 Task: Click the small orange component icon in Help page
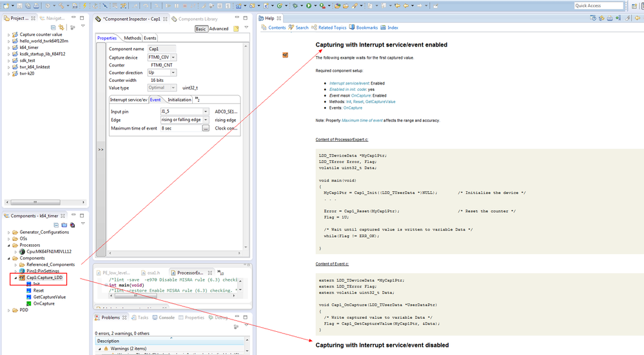click(x=285, y=55)
